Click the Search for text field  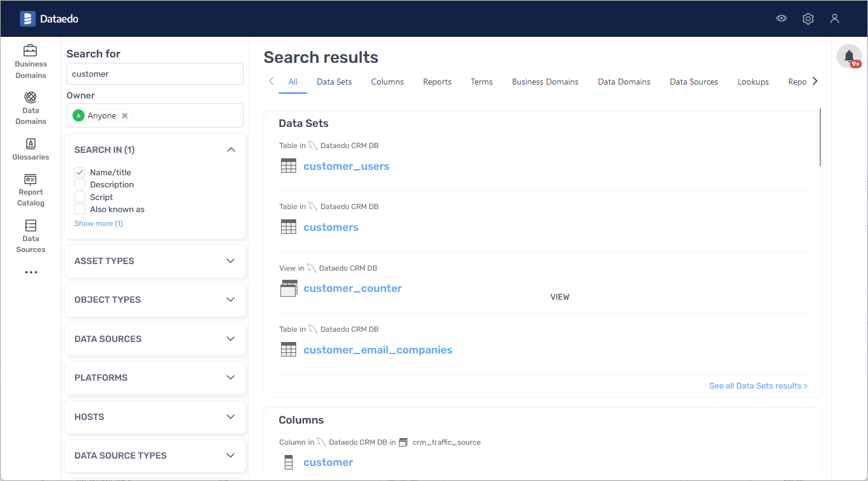[155, 74]
